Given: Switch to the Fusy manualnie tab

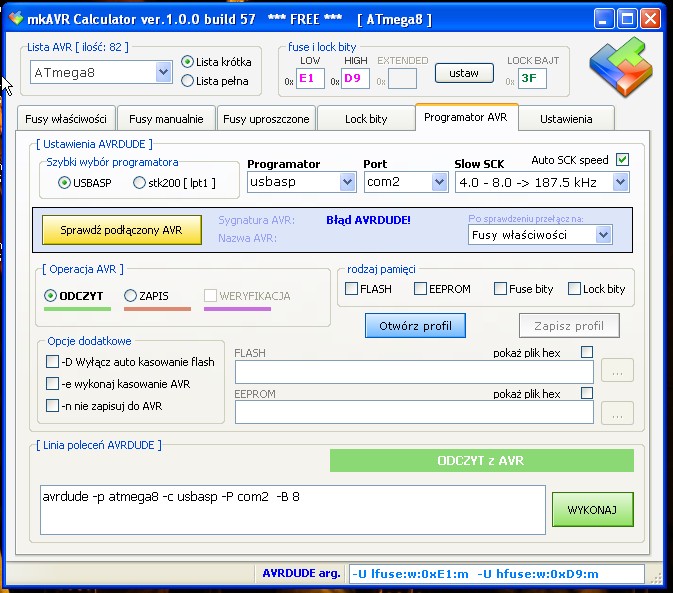Looking at the screenshot, I should (x=166, y=119).
